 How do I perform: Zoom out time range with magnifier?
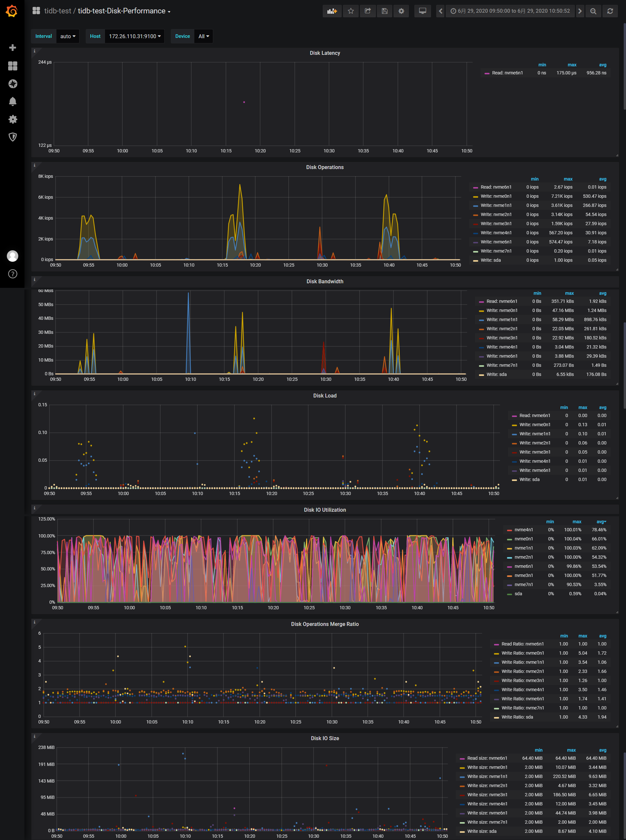[x=593, y=11]
